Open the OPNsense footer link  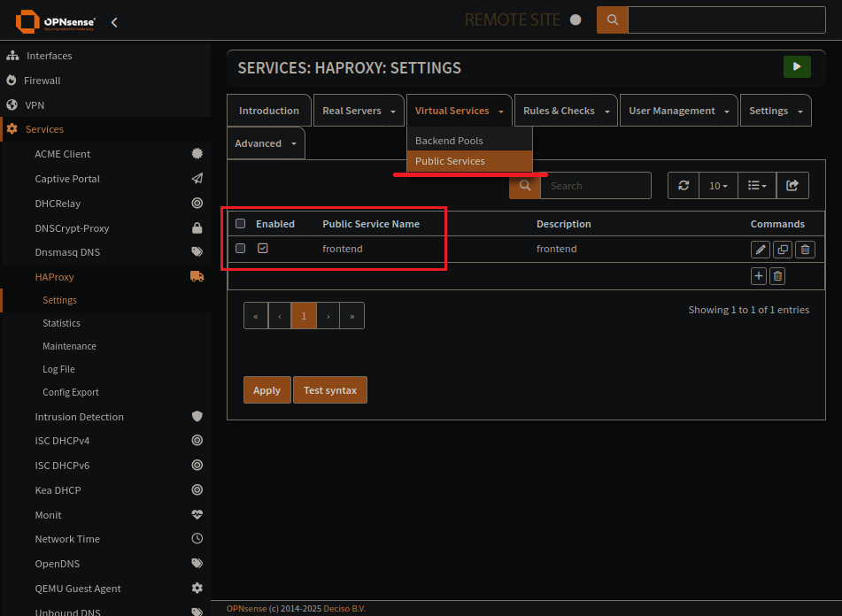tap(246, 609)
